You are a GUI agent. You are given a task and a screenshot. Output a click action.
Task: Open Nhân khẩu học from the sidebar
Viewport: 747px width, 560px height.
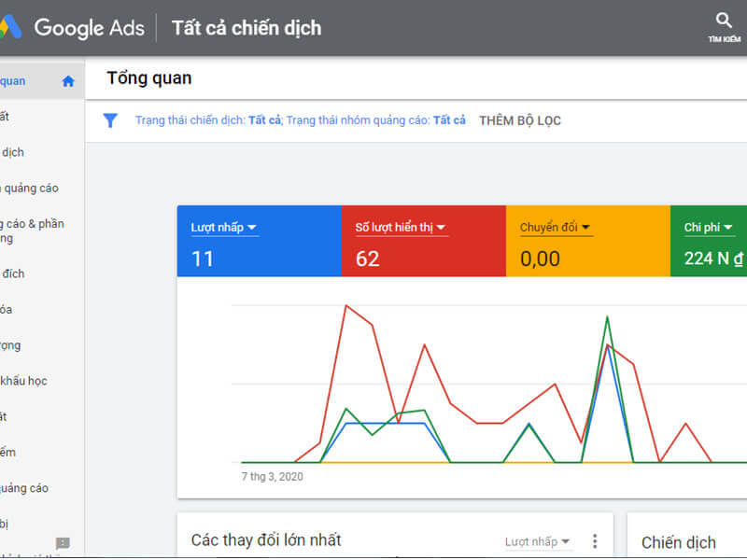pos(23,381)
